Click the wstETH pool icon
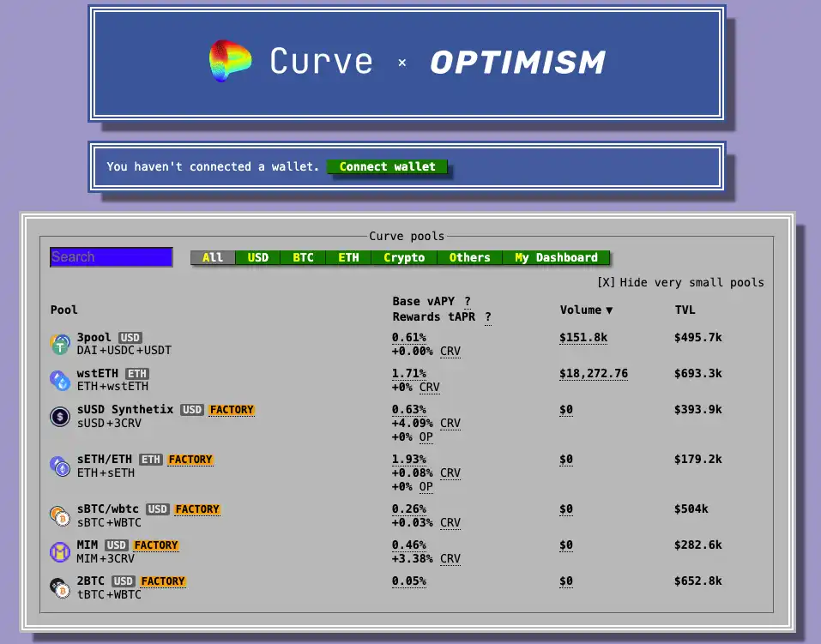821x644 pixels. tap(60, 381)
